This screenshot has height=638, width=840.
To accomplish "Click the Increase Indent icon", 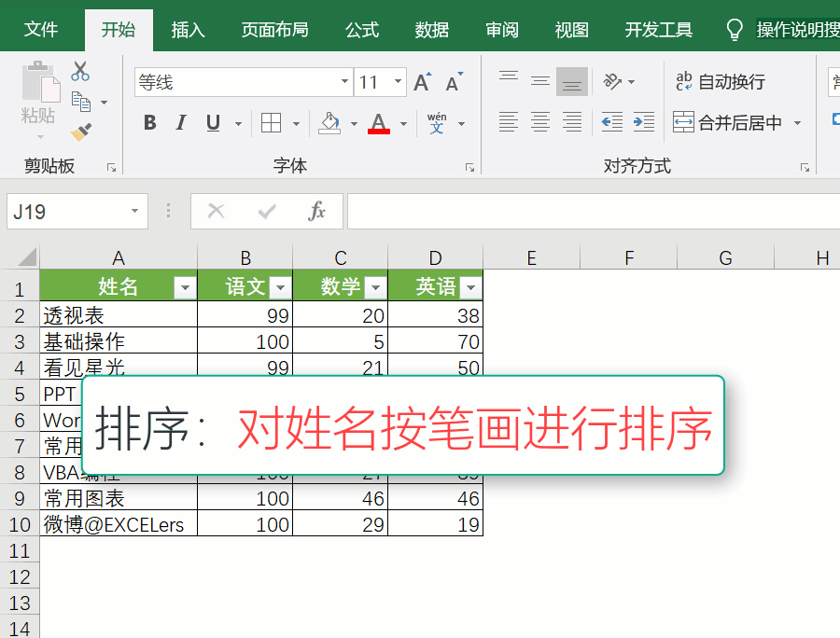I will point(643,122).
